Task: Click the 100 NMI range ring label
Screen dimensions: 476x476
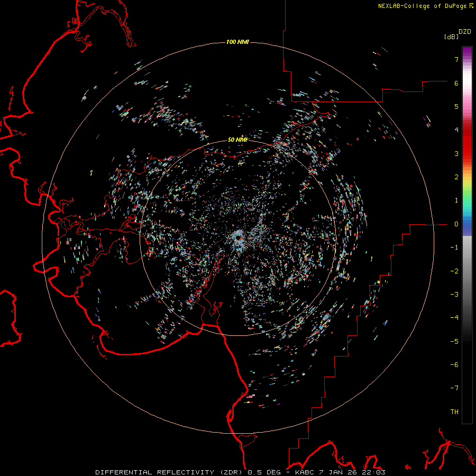Action: tap(237, 42)
